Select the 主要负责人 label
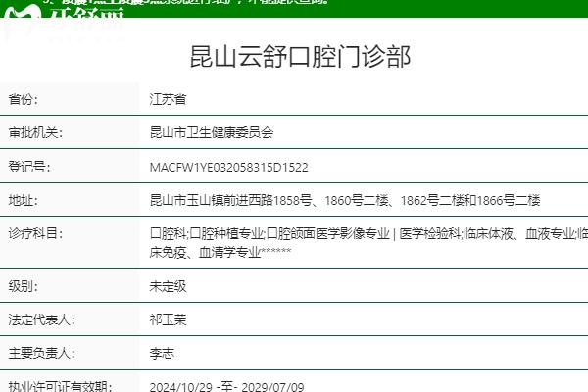Screen dimensions: 588x392 point(41,353)
